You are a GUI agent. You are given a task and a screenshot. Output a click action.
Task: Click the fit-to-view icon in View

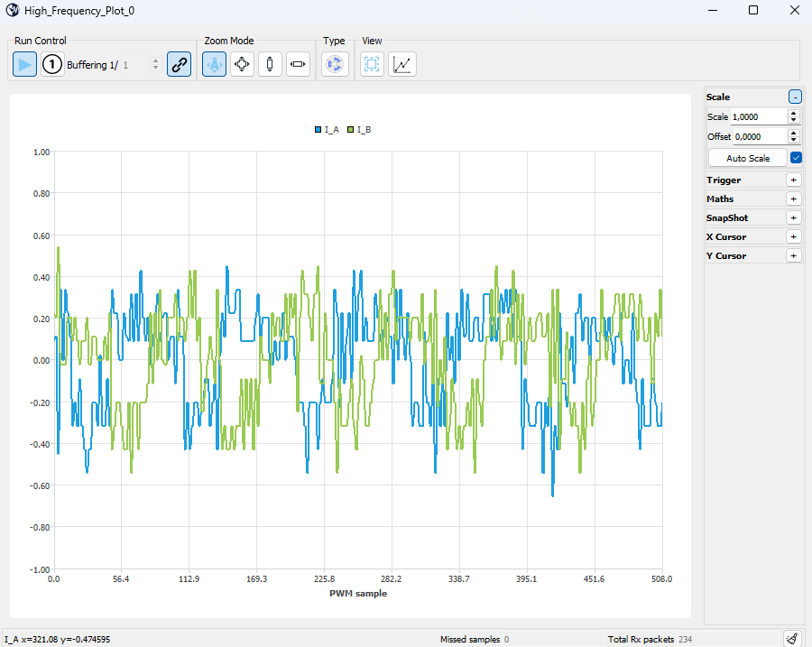click(x=372, y=65)
